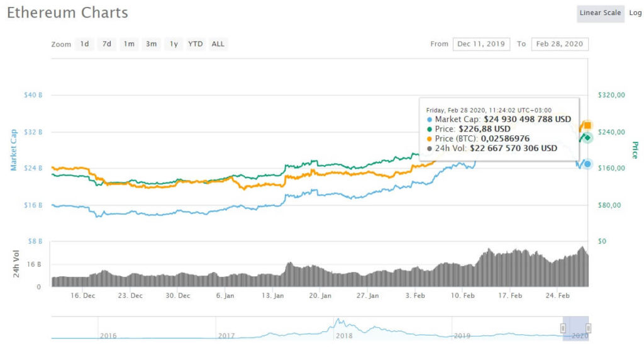The image size is (644, 350).
Task: Click the 30. Dec date label
Action: (178, 295)
